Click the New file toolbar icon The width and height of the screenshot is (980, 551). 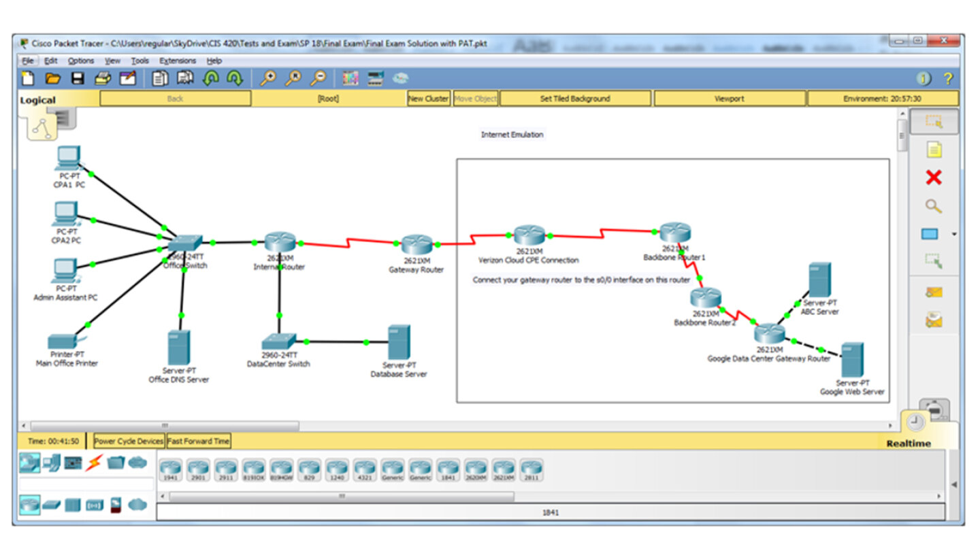(28, 79)
